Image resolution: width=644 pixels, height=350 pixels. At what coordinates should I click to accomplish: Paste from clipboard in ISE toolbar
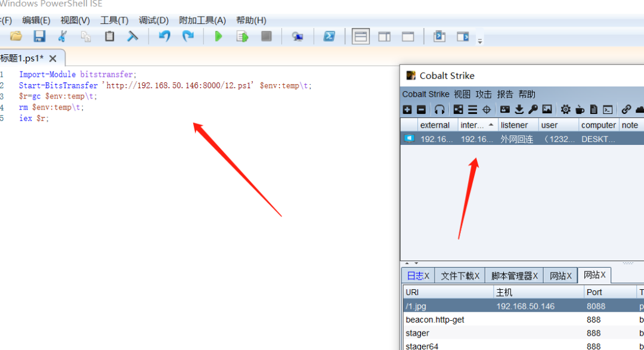[x=109, y=36]
